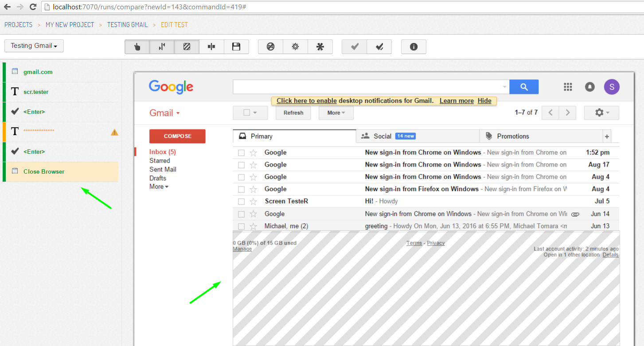Save the test with floppy disk icon

tap(236, 47)
